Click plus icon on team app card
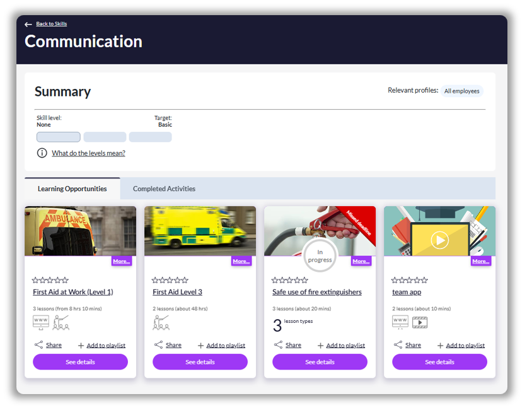 pos(440,346)
